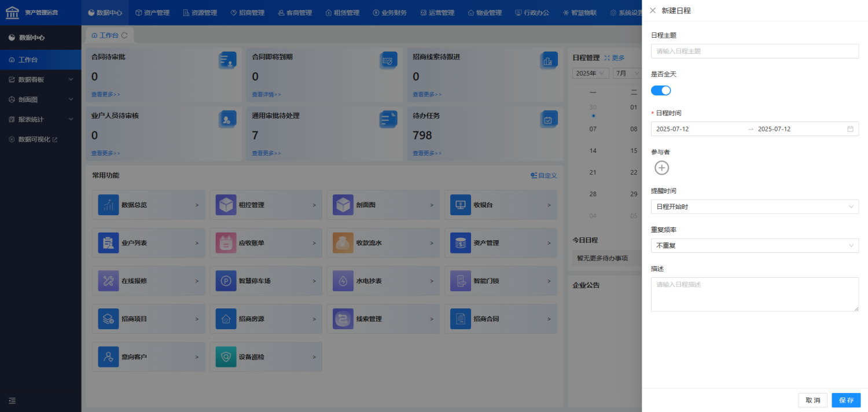
Task: Toggle the 是否全天 all-day switch
Action: click(661, 90)
